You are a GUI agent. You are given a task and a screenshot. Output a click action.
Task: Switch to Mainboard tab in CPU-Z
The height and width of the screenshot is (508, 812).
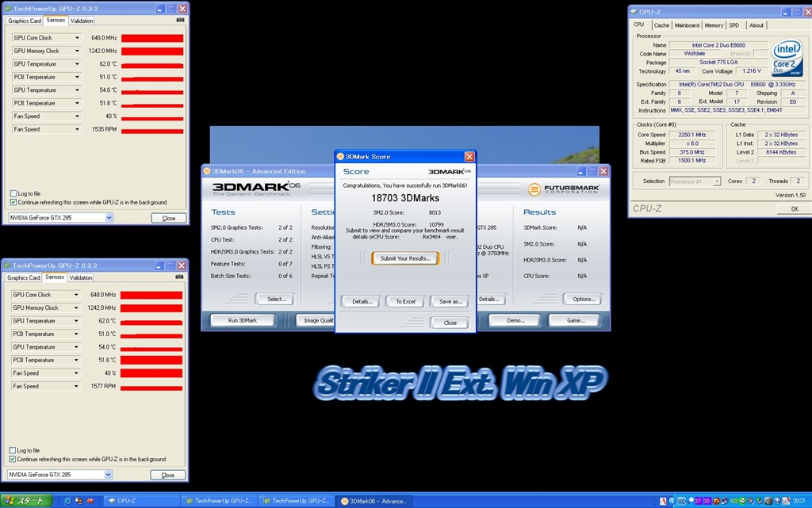click(x=687, y=25)
